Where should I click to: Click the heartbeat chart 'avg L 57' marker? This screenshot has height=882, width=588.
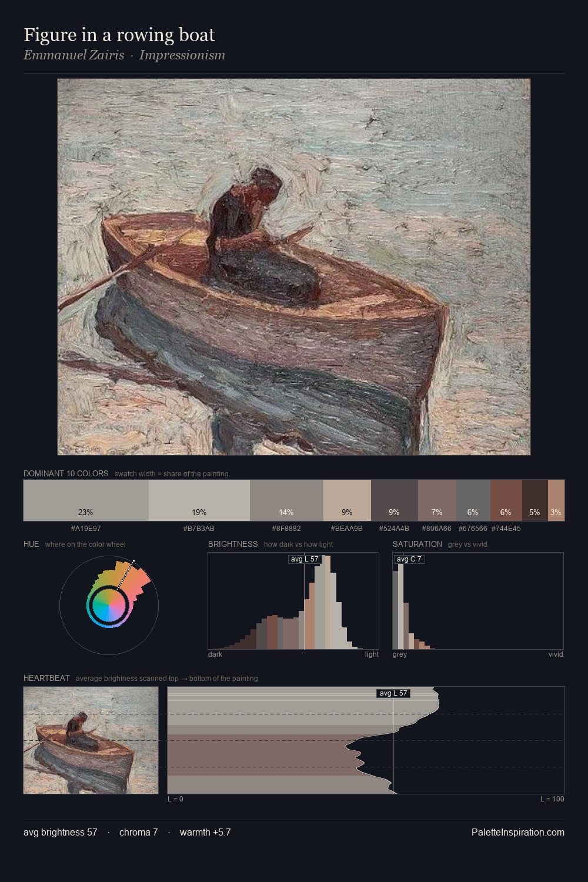(x=393, y=693)
